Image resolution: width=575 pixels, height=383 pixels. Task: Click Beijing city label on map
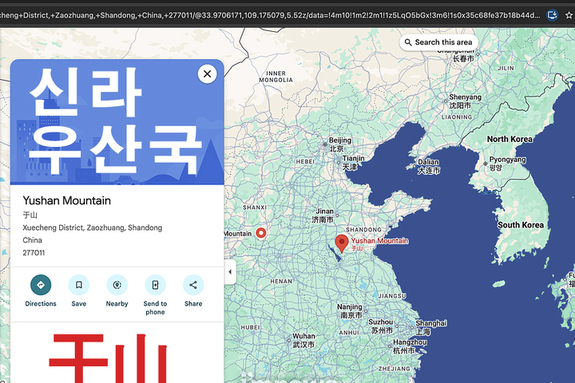coord(340,144)
